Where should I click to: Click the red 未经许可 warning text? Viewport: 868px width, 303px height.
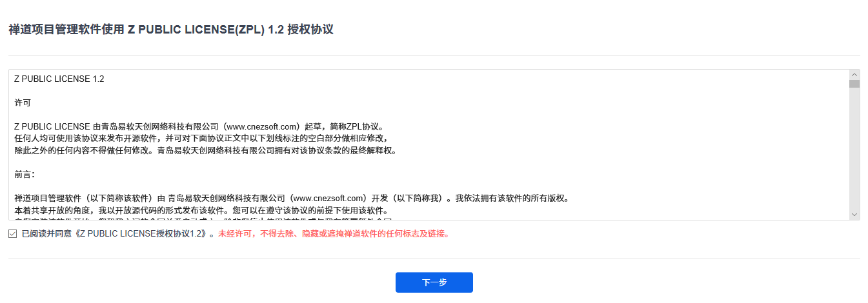(x=334, y=233)
